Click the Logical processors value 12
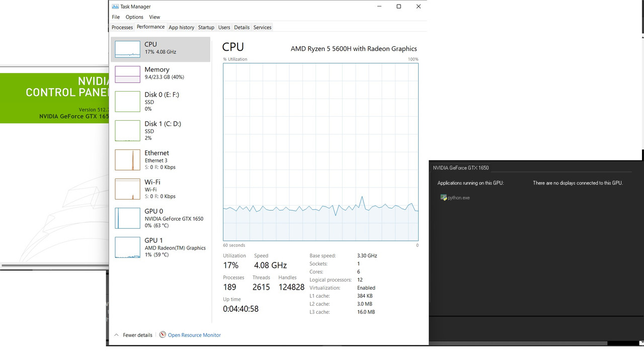 tap(360, 280)
